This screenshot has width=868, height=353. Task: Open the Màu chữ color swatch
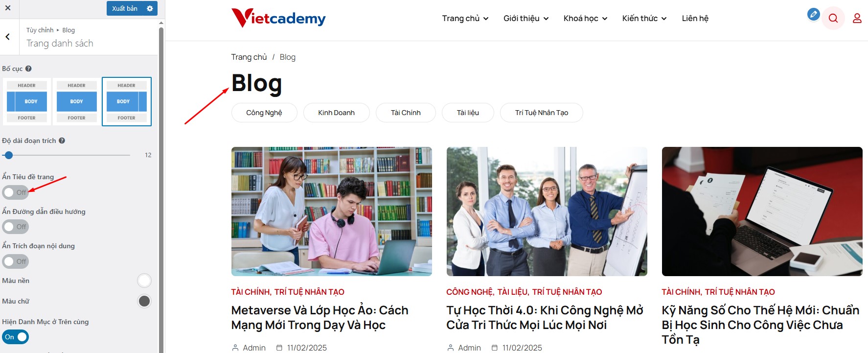click(144, 301)
